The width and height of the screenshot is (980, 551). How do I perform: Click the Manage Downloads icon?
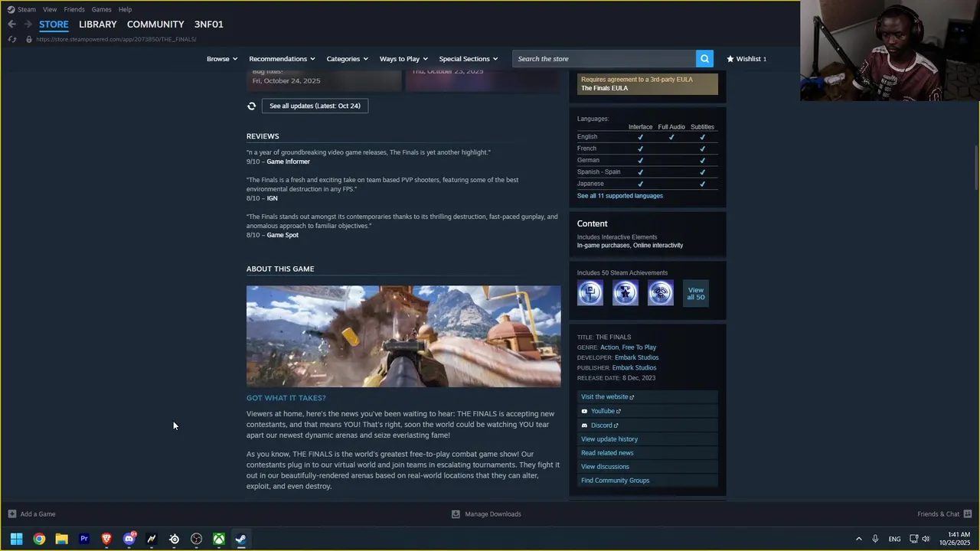[x=456, y=514]
